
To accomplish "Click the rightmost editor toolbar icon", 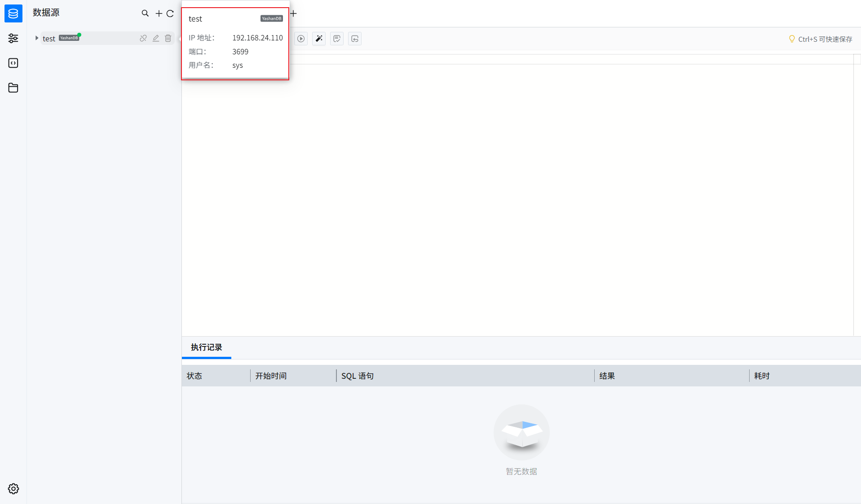I will tap(355, 39).
